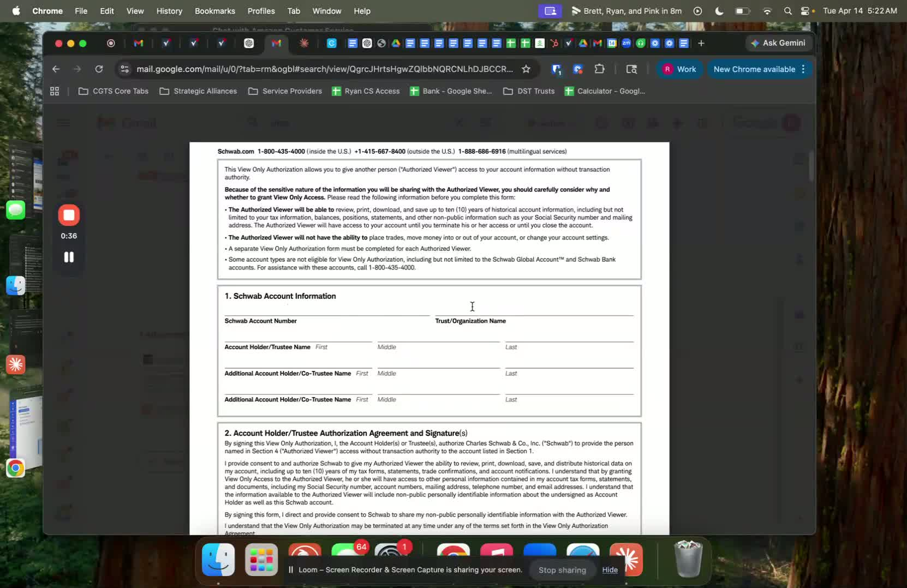The height and width of the screenshot is (588, 907).
Task: Open the Chrome extensions puzzle menu
Action: click(600, 69)
